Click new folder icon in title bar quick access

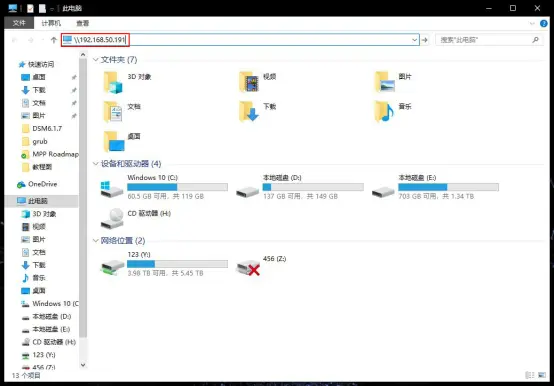pyautogui.click(x=42, y=8)
